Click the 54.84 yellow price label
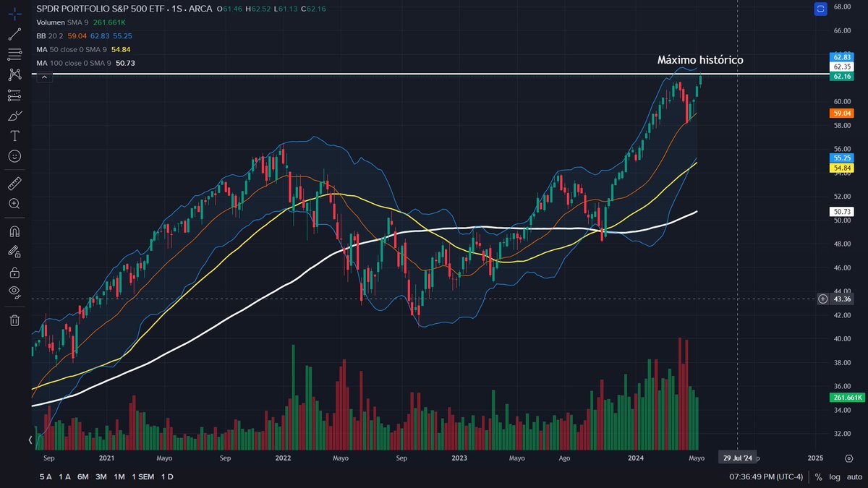This screenshot has width=868, height=488. [841, 168]
